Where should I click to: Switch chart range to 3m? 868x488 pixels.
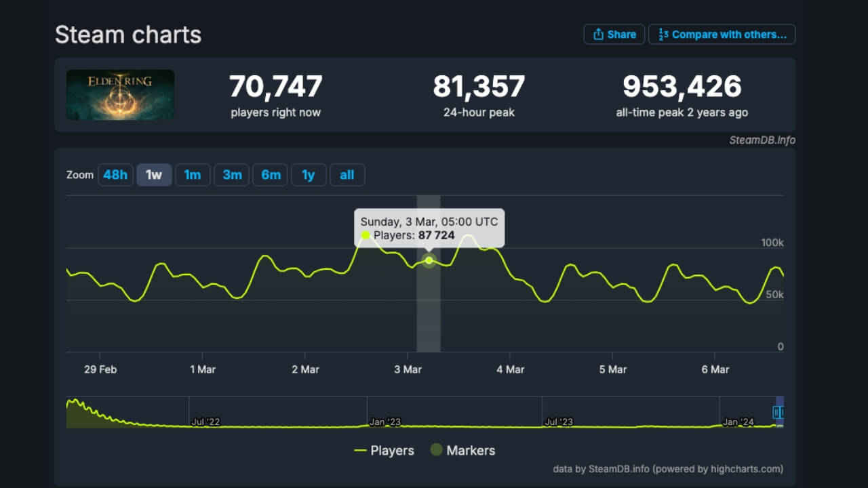tap(231, 174)
